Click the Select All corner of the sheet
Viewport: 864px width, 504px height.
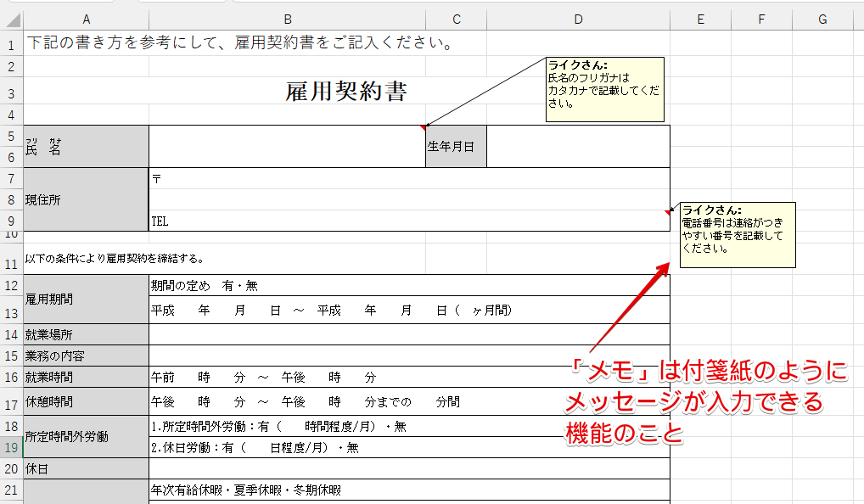(11, 20)
